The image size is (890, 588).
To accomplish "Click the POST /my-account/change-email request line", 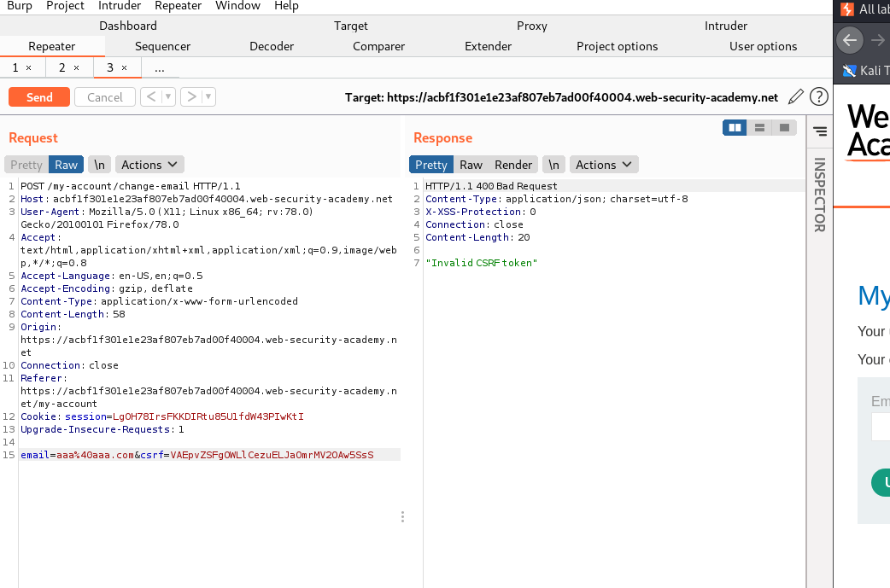I will tap(131, 186).
